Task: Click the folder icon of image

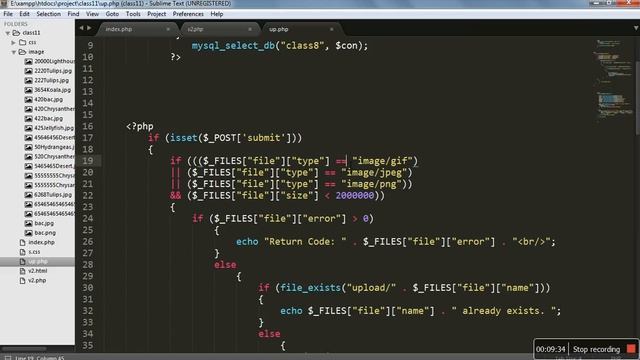Action: point(22,52)
